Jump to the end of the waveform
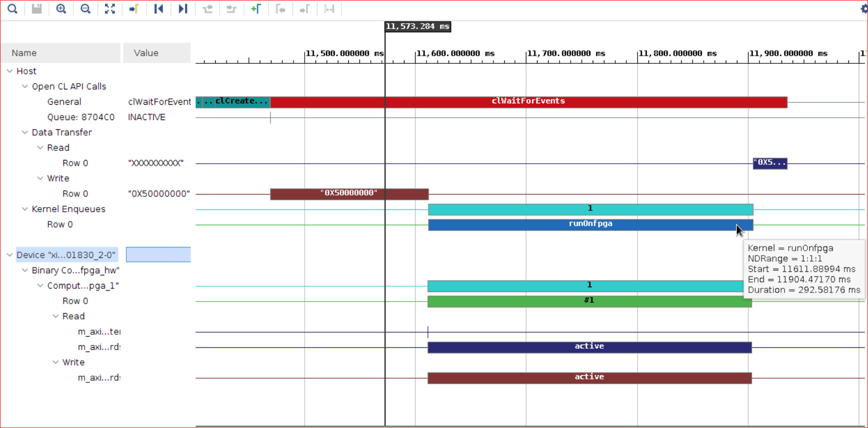Image resolution: width=868 pixels, height=428 pixels. click(x=183, y=9)
